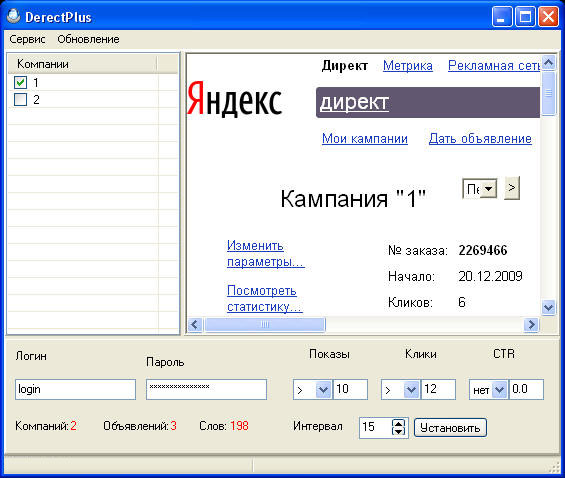Open the Метрика link

point(408,66)
